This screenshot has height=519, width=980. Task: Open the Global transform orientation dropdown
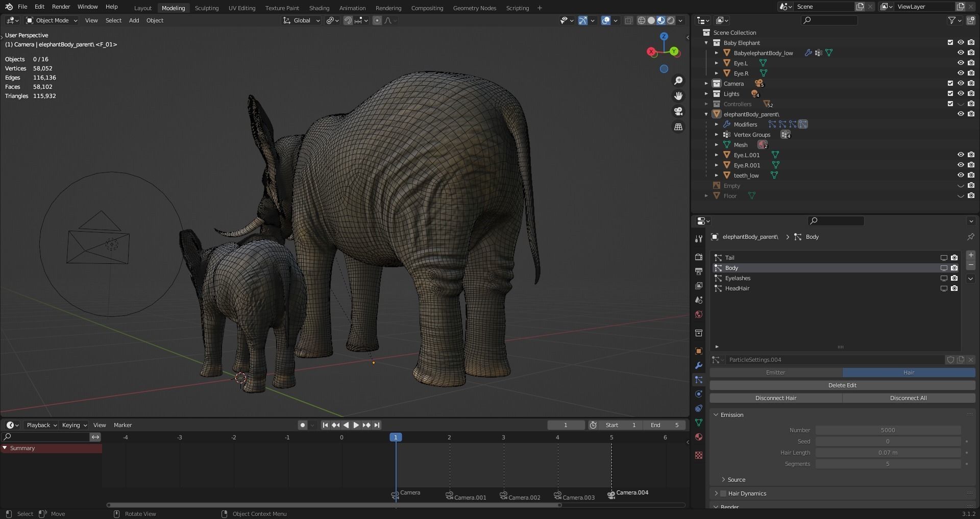[x=301, y=20]
